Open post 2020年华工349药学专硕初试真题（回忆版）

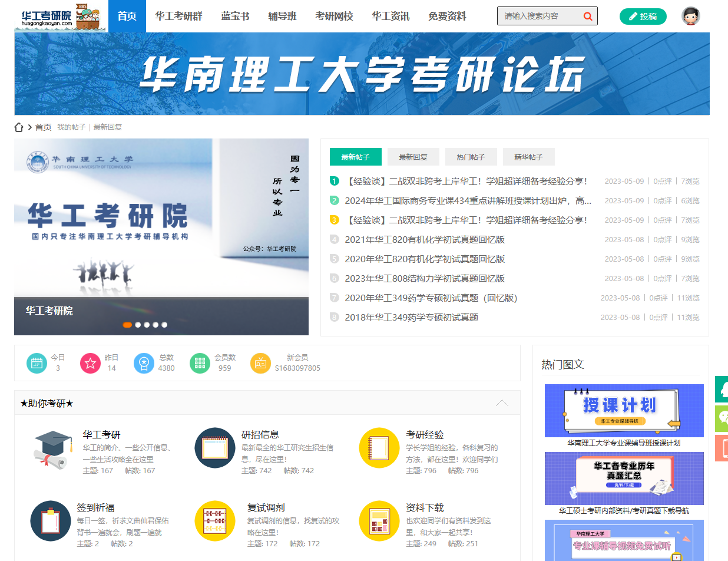click(x=431, y=298)
